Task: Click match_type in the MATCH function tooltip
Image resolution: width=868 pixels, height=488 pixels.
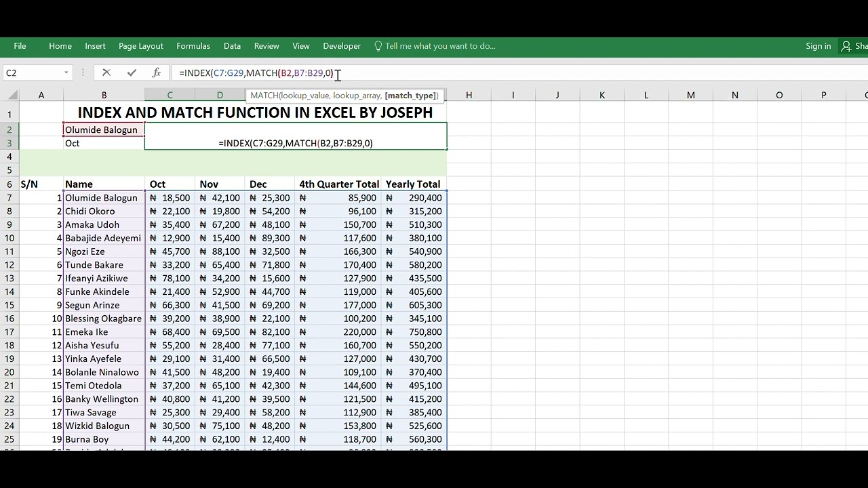Action: pyautogui.click(x=411, y=96)
